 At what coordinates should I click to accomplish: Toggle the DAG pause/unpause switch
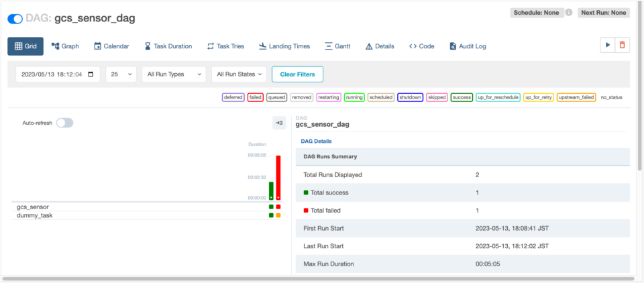[15, 19]
